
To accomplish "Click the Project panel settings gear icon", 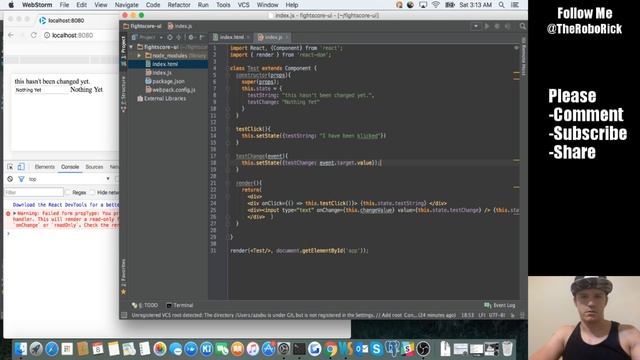I will click(191, 37).
